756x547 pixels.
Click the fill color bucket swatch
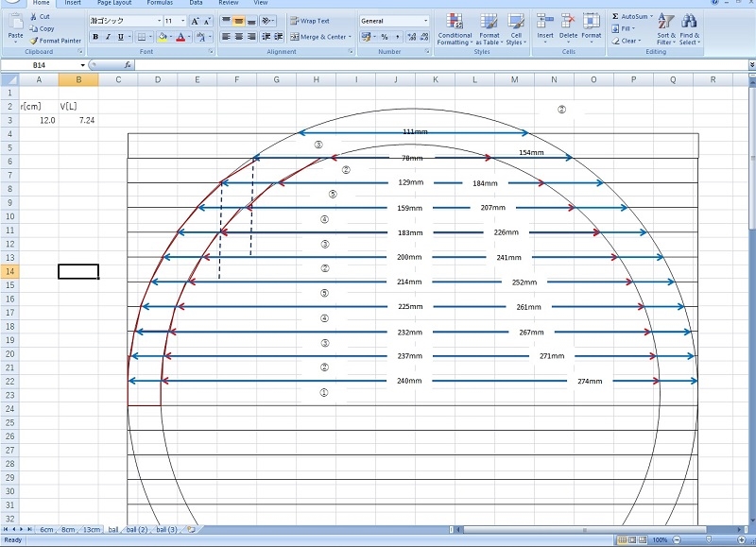tap(163, 37)
